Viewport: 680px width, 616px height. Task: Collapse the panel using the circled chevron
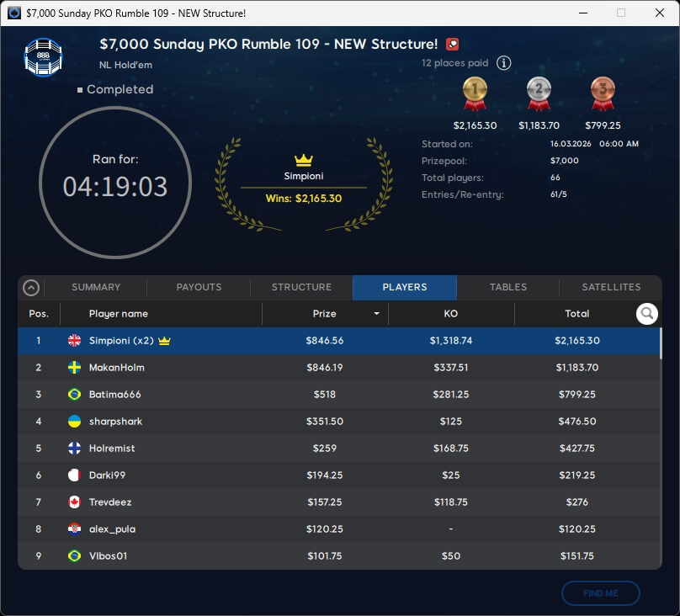coord(31,288)
